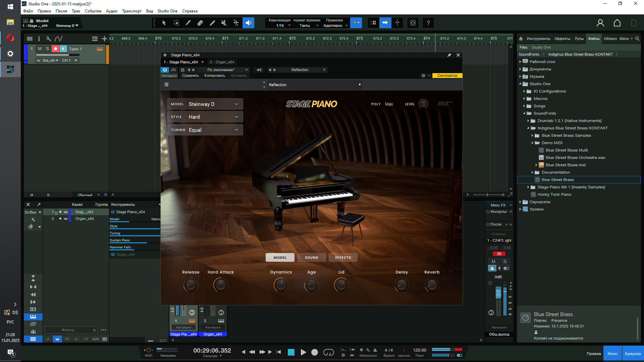
Task: Stop playback with Stop button
Action: 291,352
